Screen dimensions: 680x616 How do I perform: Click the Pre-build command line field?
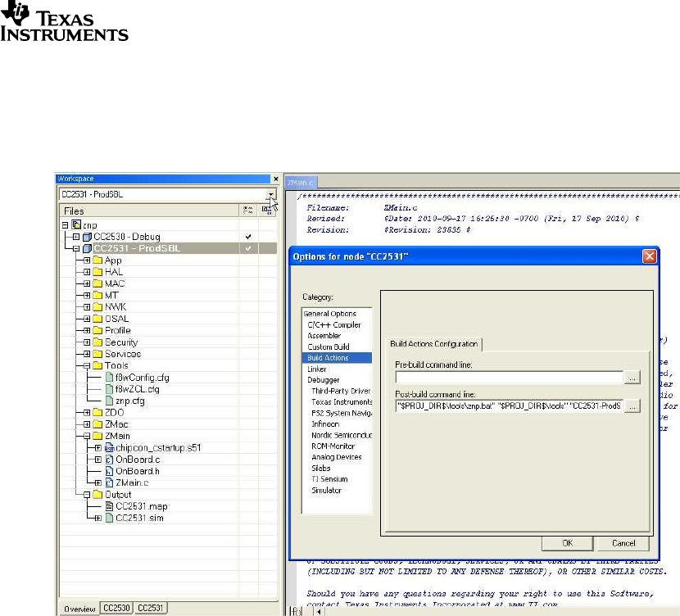(x=509, y=377)
